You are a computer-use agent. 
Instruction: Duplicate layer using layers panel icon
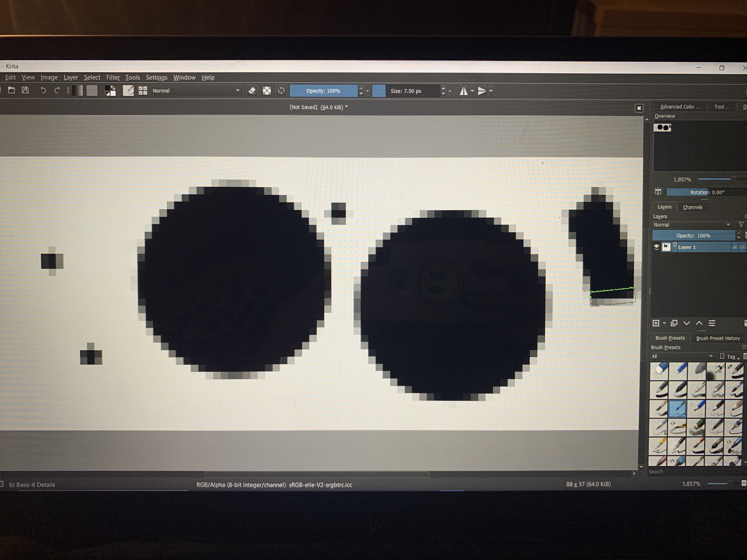674,323
